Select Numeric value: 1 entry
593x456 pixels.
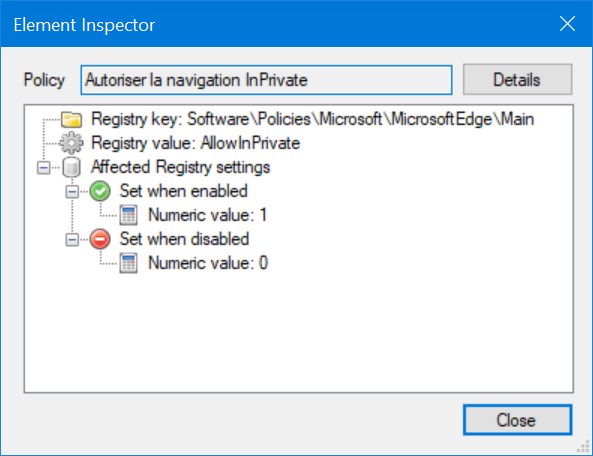click(208, 215)
